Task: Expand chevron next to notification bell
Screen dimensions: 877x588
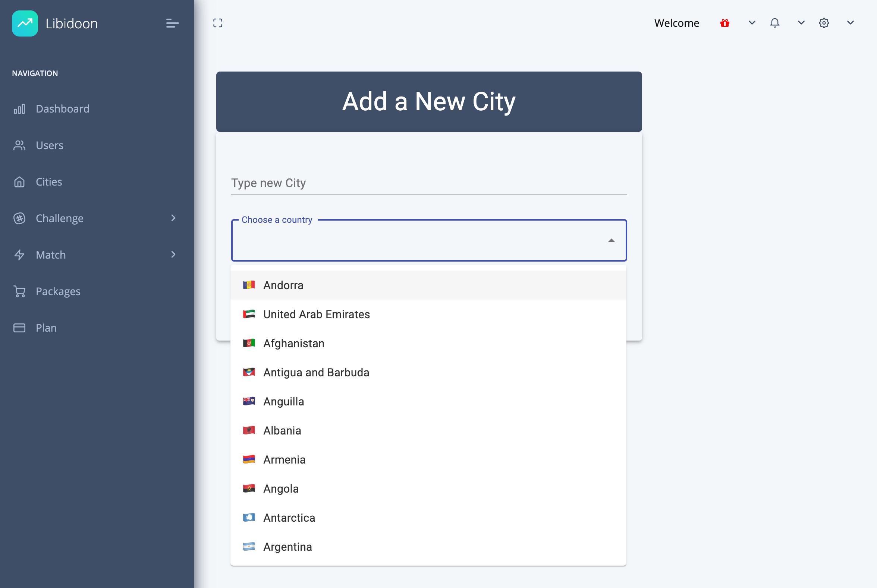Action: pyautogui.click(x=801, y=23)
